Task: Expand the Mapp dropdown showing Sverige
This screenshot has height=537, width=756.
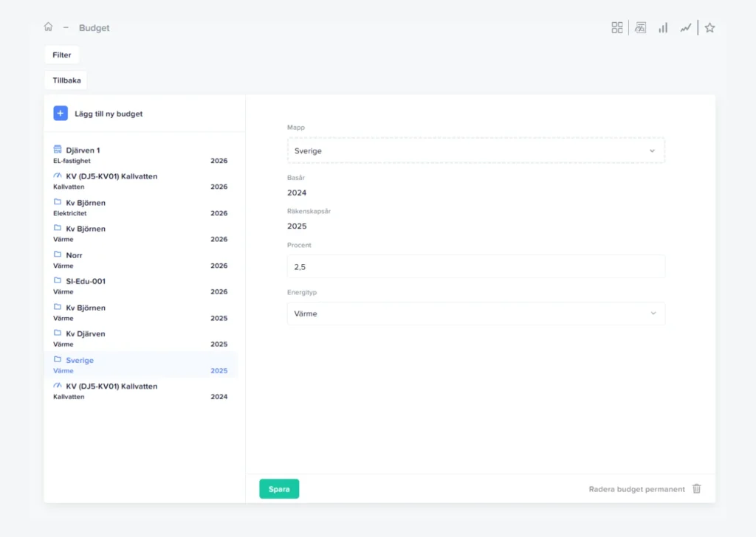Action: pos(475,150)
